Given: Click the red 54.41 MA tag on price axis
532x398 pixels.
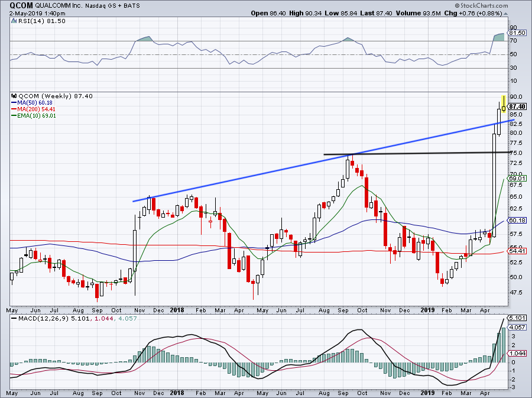Looking at the screenshot, I should point(518,251).
